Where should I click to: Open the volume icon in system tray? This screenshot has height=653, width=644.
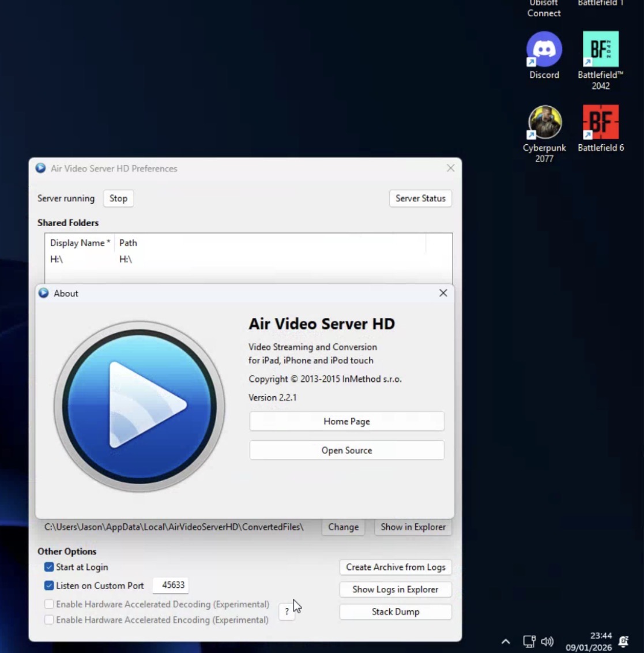(x=547, y=641)
